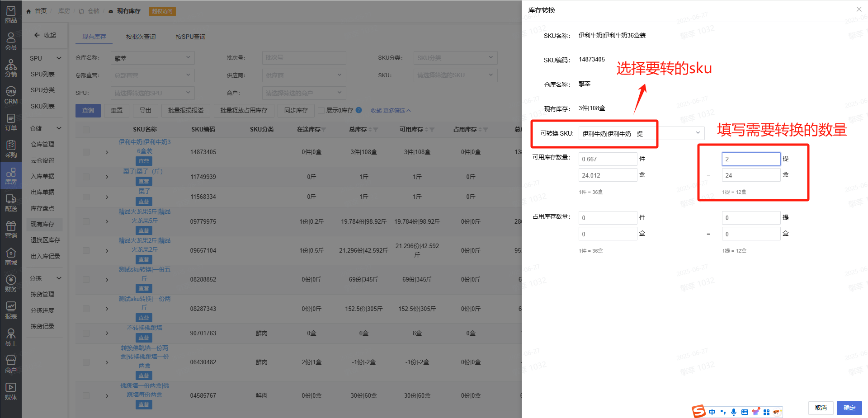Toggle Sogou Chinese/English 中 mode
Screen dimensions: 868x418
click(712, 412)
